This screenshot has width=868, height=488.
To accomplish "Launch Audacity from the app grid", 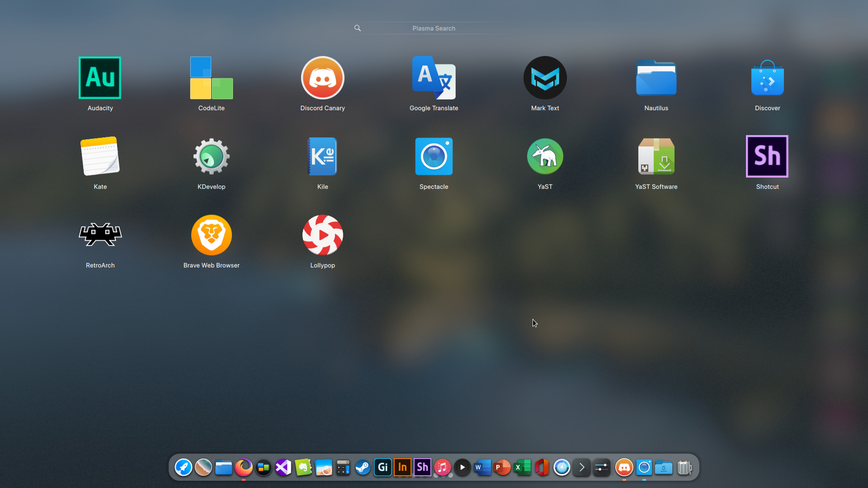I will pyautogui.click(x=100, y=78).
